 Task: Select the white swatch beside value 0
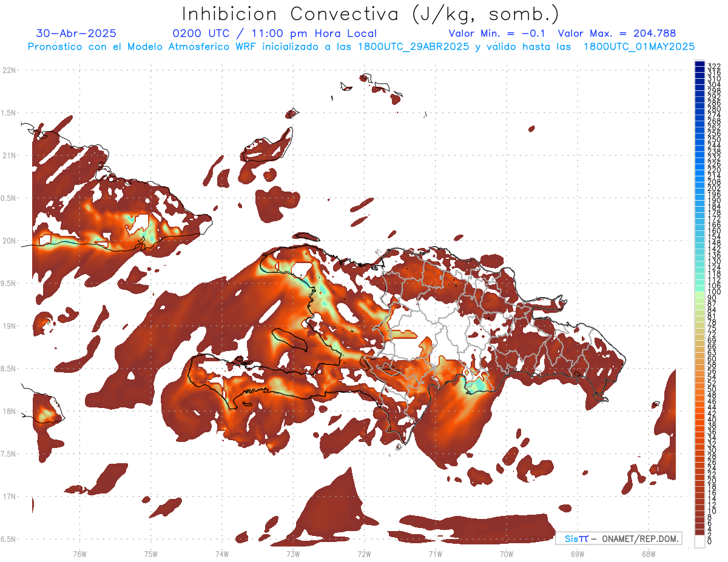tap(699, 541)
